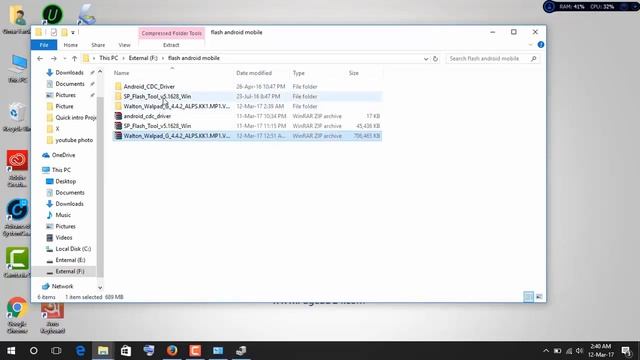The height and width of the screenshot is (360, 640).
Task: Open Explorer Help icon
Action: coord(541,45)
